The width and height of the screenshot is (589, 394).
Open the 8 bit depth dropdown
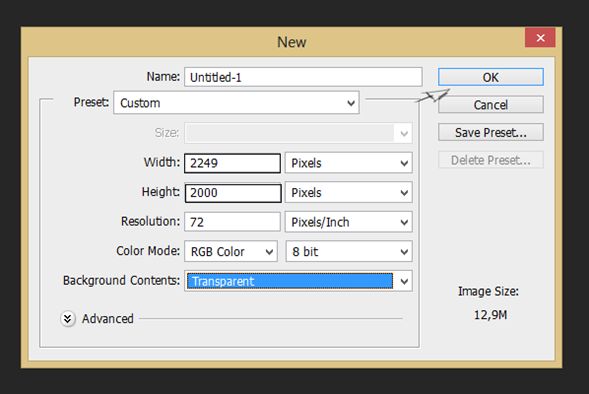pos(349,251)
